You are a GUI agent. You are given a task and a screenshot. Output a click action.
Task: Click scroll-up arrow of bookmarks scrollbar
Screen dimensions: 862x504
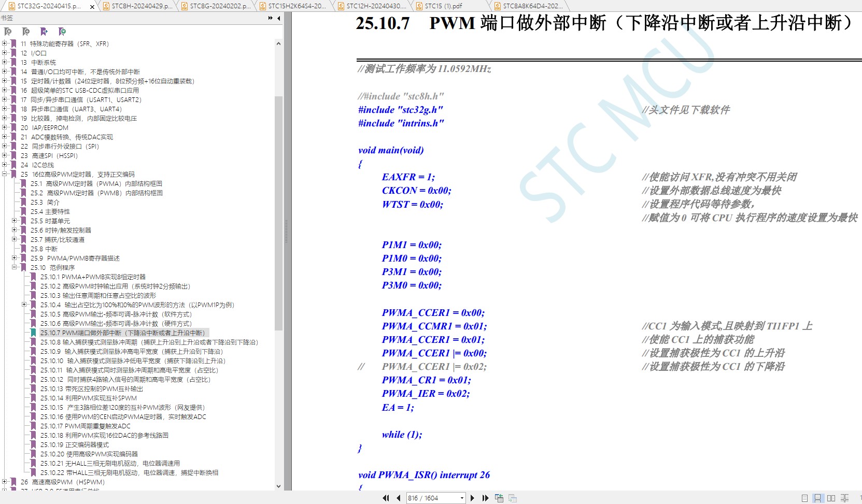coord(279,44)
